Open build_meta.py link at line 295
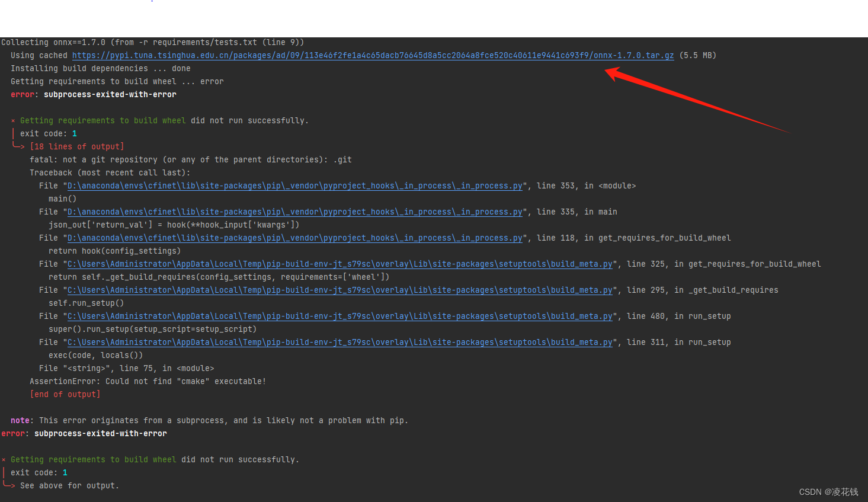 (340, 290)
